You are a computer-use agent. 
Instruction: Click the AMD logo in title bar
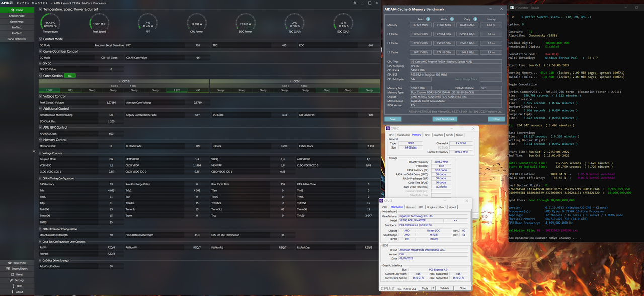pyautogui.click(x=7, y=3)
